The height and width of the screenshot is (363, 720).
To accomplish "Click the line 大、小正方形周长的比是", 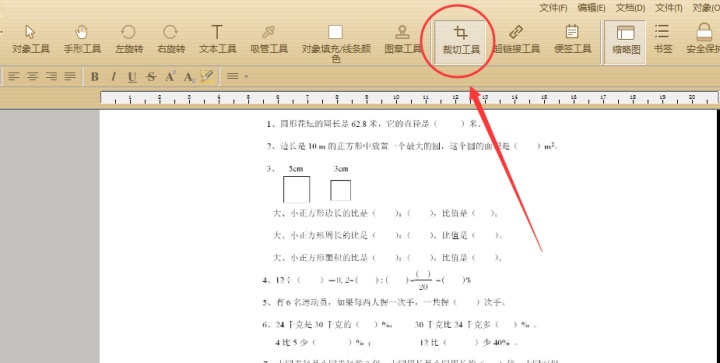I will tap(387, 235).
